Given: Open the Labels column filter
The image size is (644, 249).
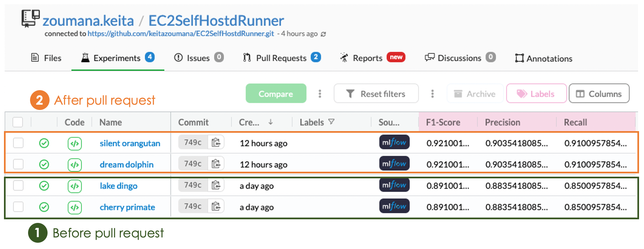Looking at the screenshot, I should click(x=331, y=122).
